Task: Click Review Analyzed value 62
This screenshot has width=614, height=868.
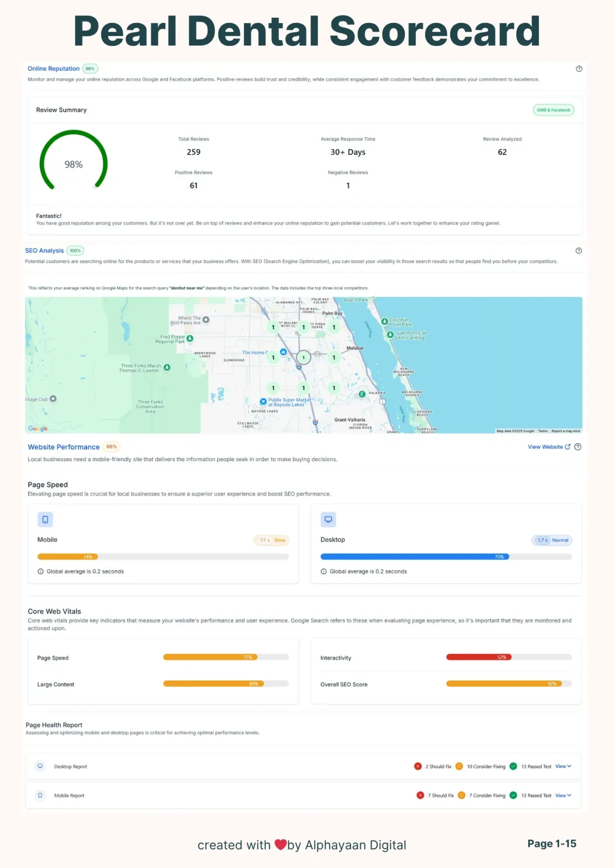Action: coord(502,152)
